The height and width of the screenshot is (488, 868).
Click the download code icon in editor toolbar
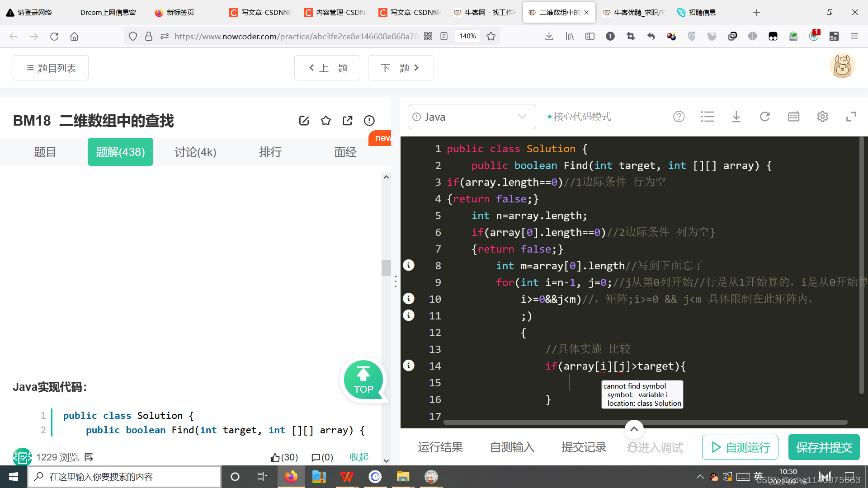736,117
